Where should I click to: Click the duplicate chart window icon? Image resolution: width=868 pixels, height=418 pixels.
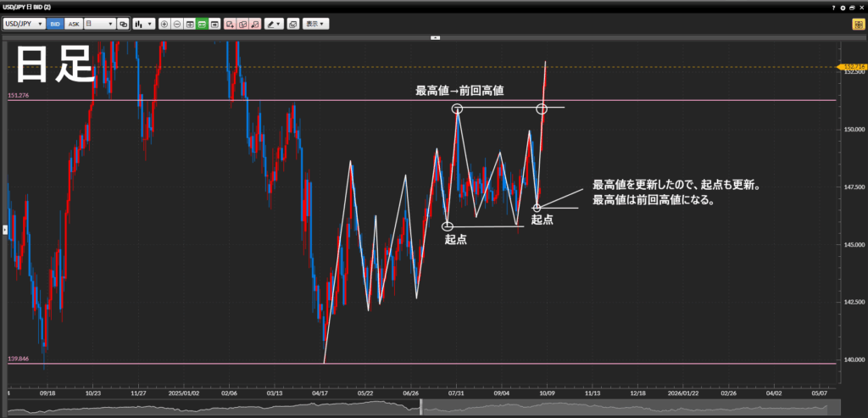[x=293, y=24]
